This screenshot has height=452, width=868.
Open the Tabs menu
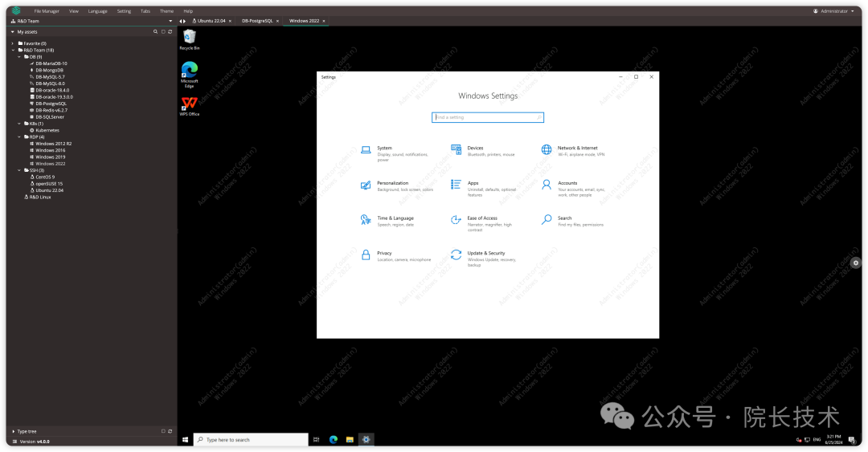point(145,11)
